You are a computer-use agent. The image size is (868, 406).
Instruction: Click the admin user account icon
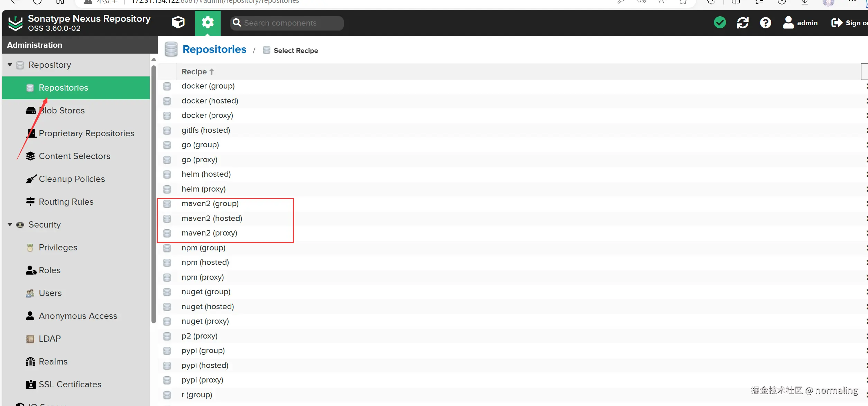tap(788, 23)
